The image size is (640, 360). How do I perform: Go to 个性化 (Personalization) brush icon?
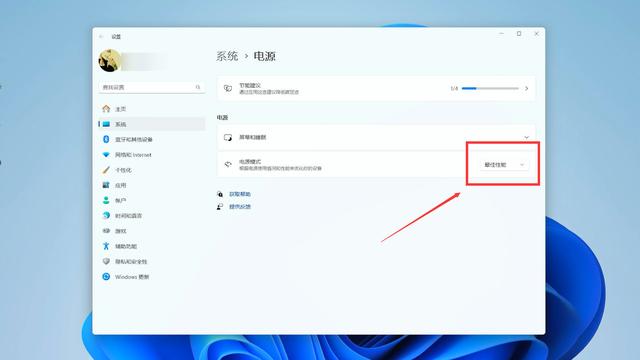click(106, 170)
